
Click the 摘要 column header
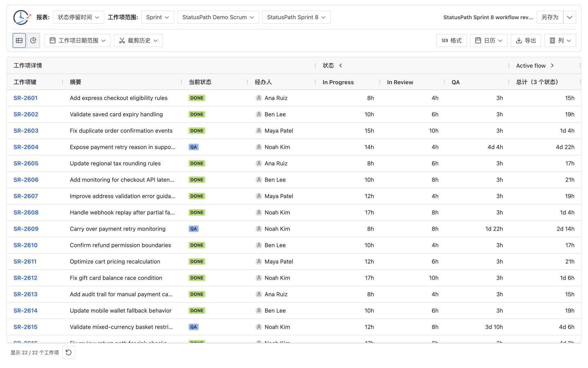pyautogui.click(x=76, y=82)
